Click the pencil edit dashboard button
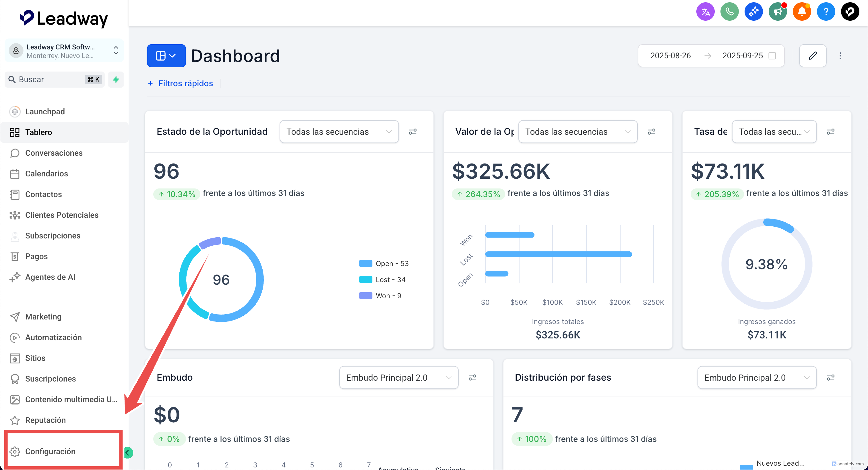 [812, 56]
